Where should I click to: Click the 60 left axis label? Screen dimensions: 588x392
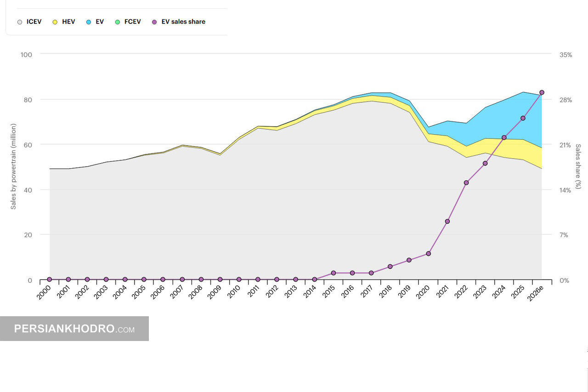coord(28,145)
